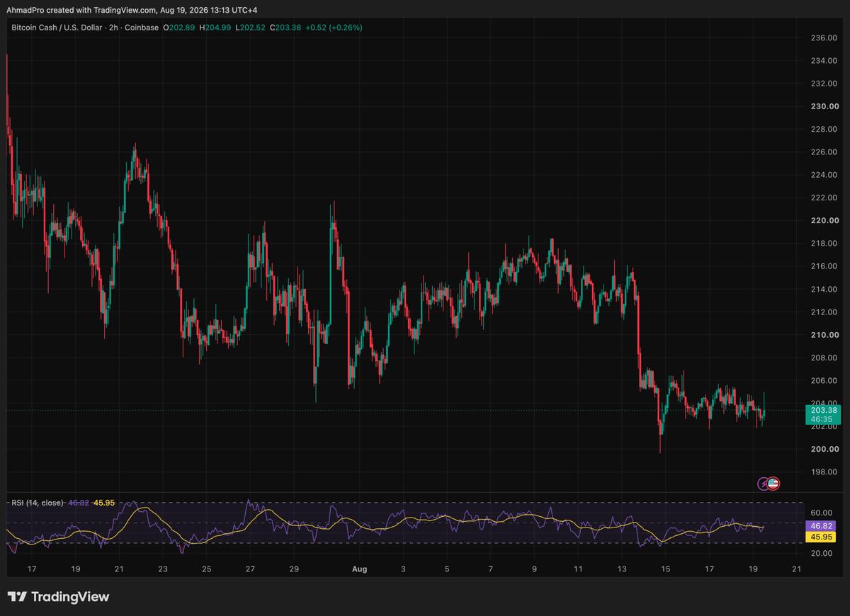Click the 9 label on the date axis
The height and width of the screenshot is (616, 850).
[x=534, y=569]
